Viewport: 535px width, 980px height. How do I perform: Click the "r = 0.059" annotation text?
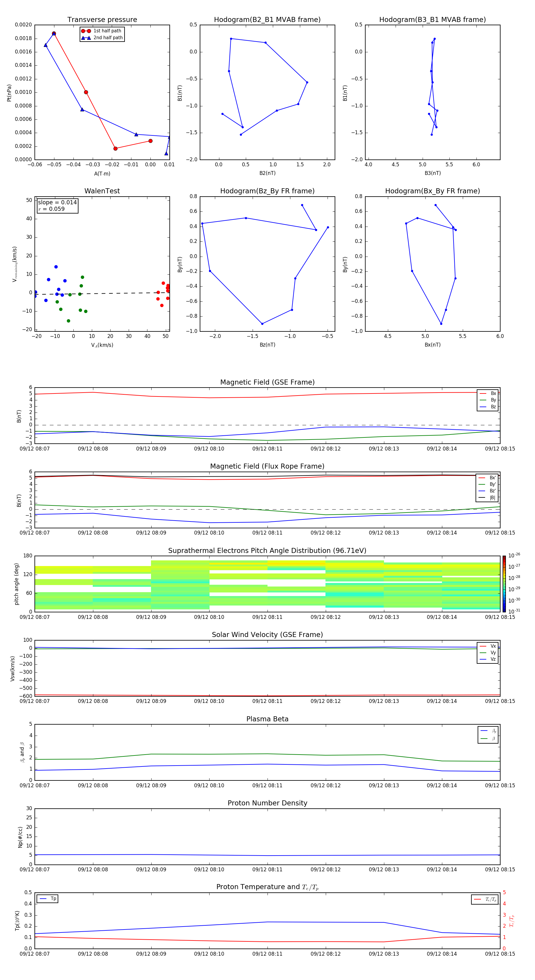coord(51,209)
